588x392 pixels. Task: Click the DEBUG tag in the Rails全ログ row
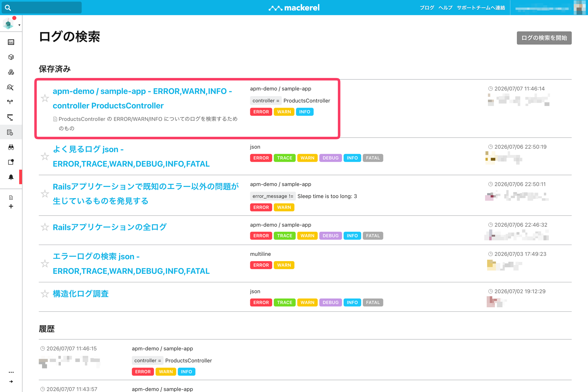tap(330, 236)
